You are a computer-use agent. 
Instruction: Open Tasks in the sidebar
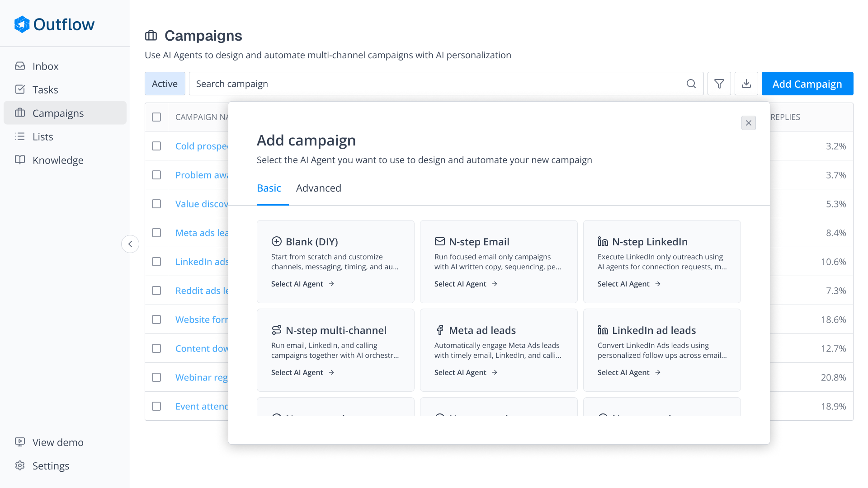(x=45, y=90)
